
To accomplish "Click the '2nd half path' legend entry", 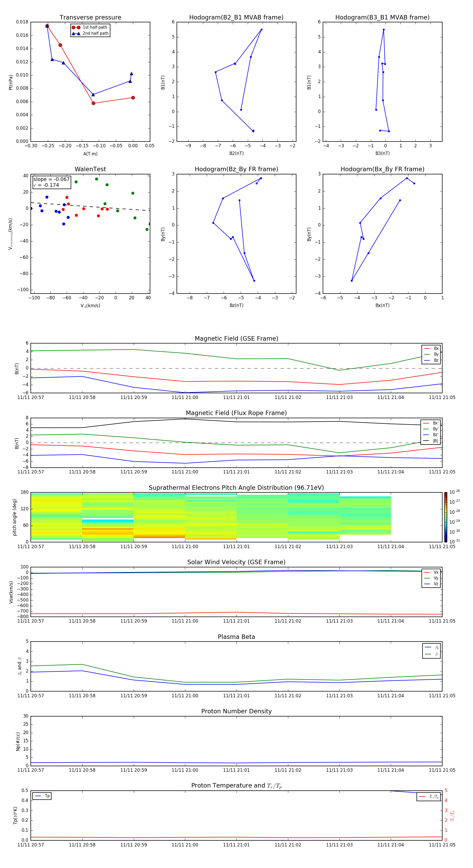I will [x=90, y=33].
